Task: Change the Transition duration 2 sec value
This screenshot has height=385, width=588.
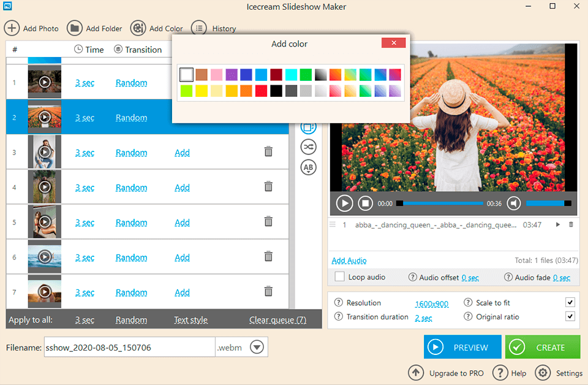Action: click(423, 318)
